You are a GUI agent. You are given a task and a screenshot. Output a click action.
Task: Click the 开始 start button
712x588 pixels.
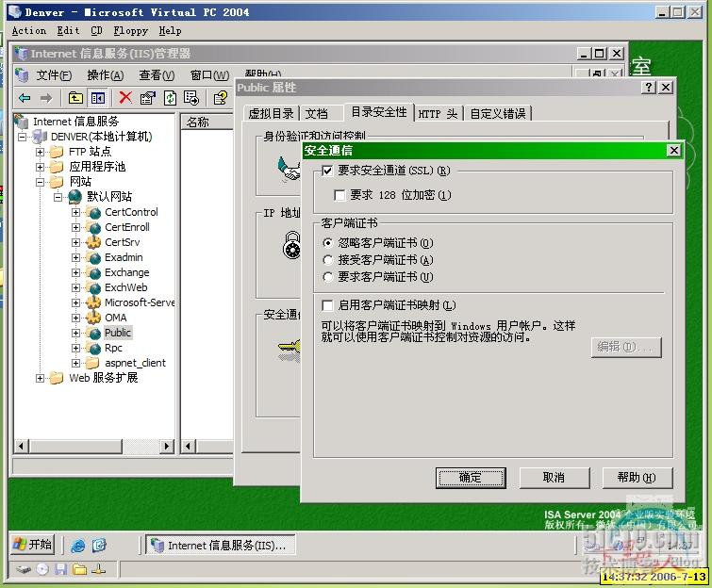point(33,545)
